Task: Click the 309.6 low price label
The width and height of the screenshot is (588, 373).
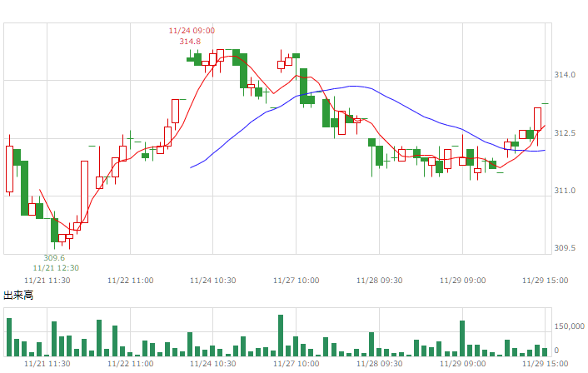Action: [54, 258]
